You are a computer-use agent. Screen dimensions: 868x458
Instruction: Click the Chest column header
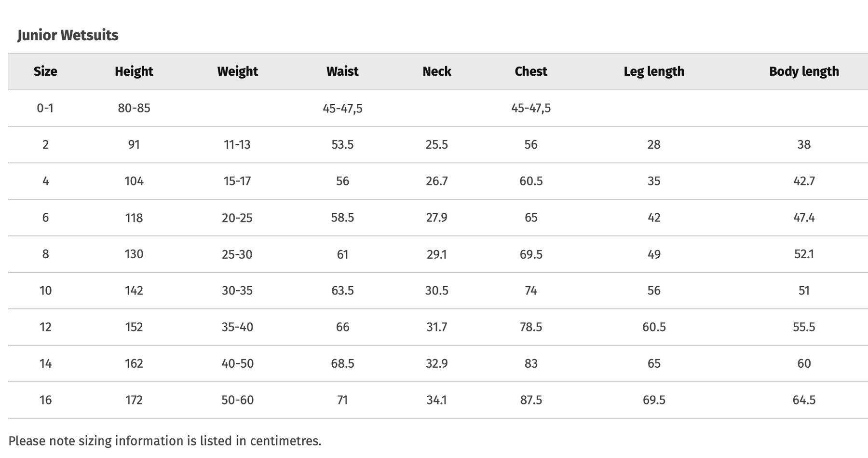(531, 71)
